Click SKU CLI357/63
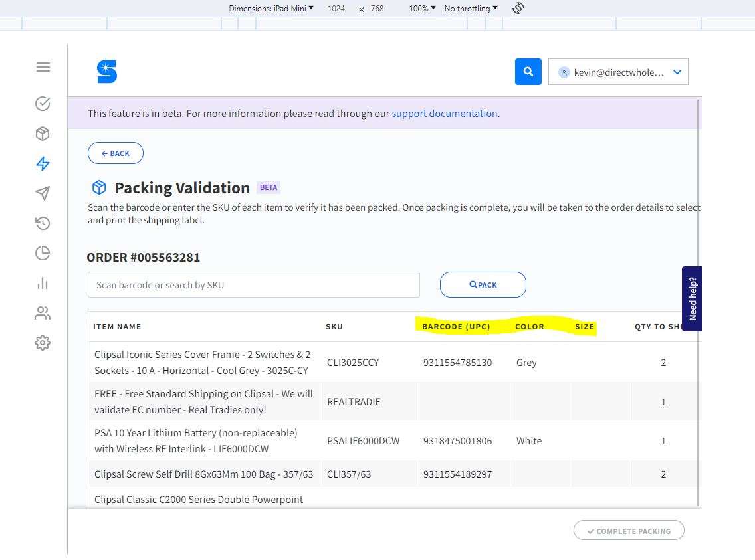755x560 pixels. coord(349,474)
